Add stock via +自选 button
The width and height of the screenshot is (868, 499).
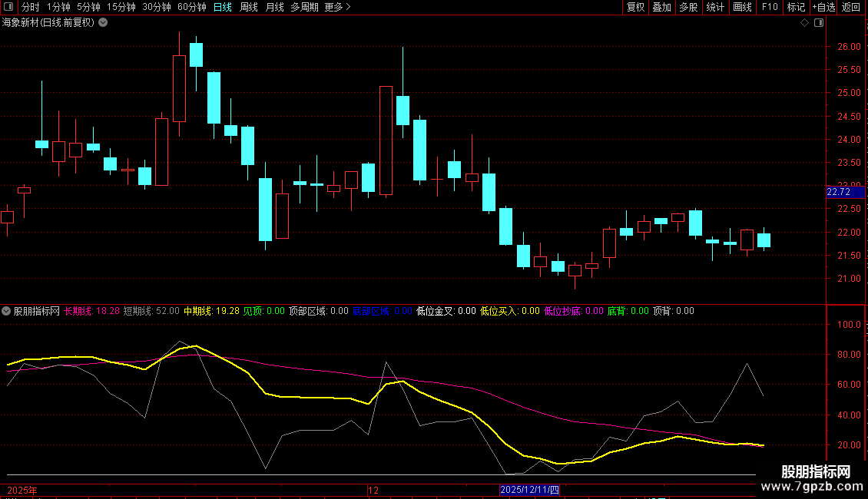[x=823, y=7]
